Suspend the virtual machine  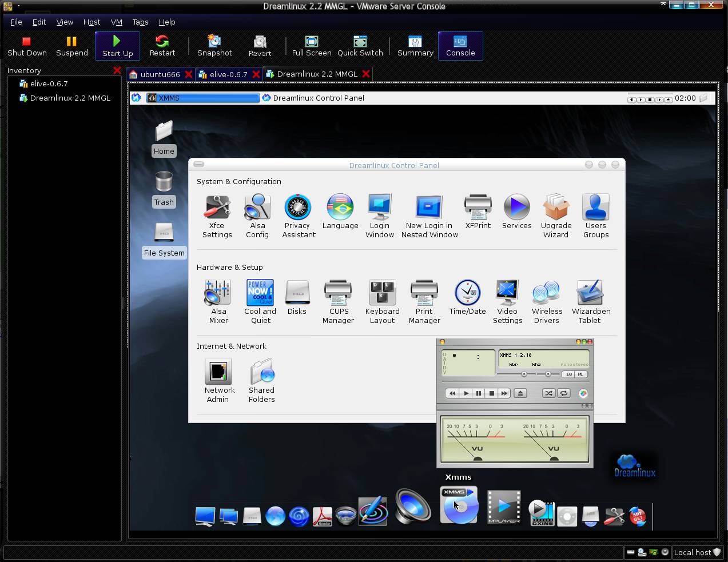tap(72, 46)
